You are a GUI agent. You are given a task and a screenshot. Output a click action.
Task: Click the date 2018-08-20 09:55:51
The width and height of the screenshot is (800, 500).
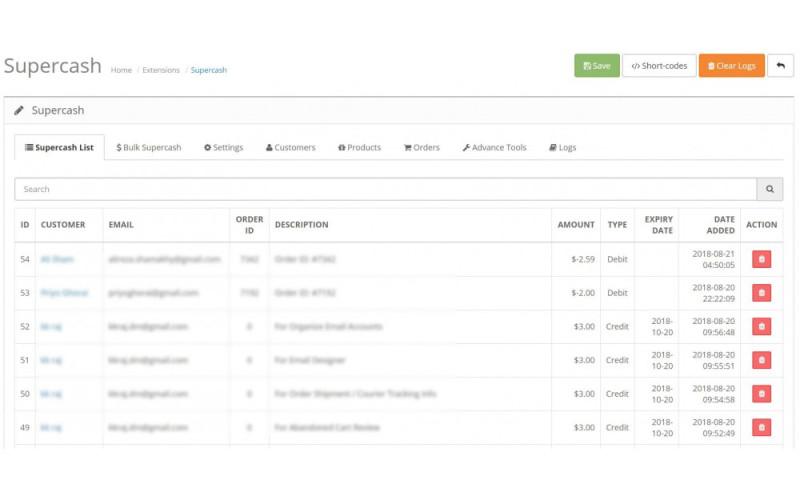[713, 360]
